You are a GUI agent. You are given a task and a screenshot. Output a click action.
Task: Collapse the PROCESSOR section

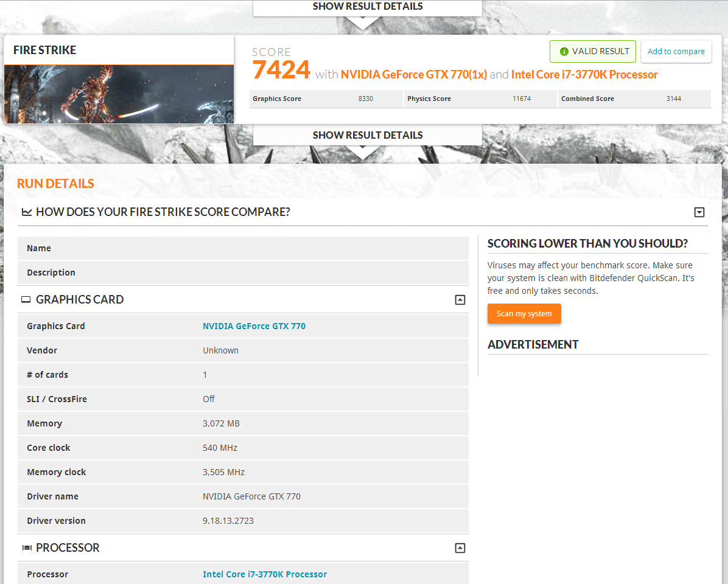click(460, 547)
